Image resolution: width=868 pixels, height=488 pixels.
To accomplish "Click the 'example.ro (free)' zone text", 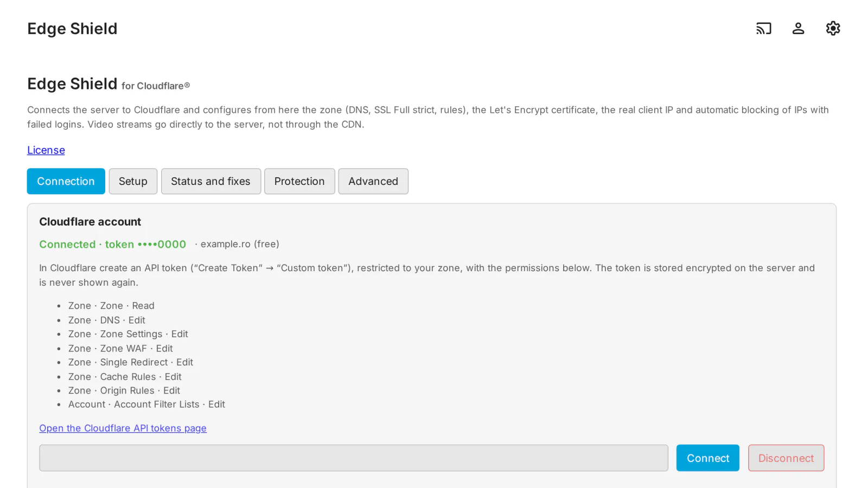I will 240,244.
